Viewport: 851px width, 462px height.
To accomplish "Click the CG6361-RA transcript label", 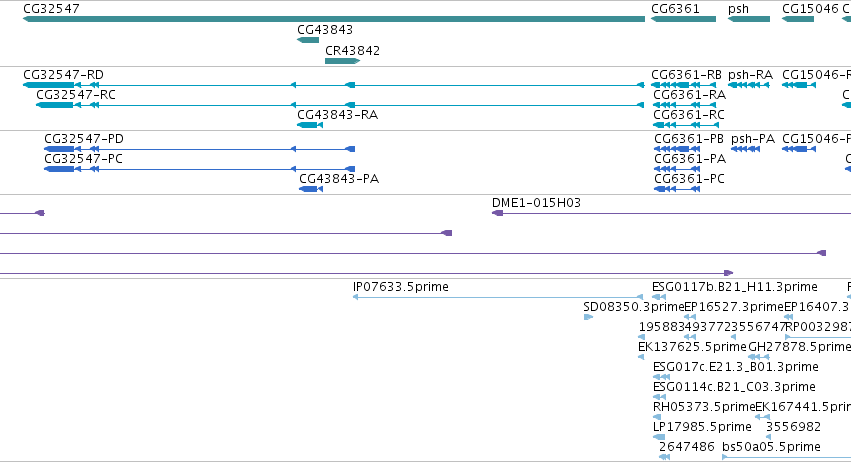I will [x=689, y=94].
